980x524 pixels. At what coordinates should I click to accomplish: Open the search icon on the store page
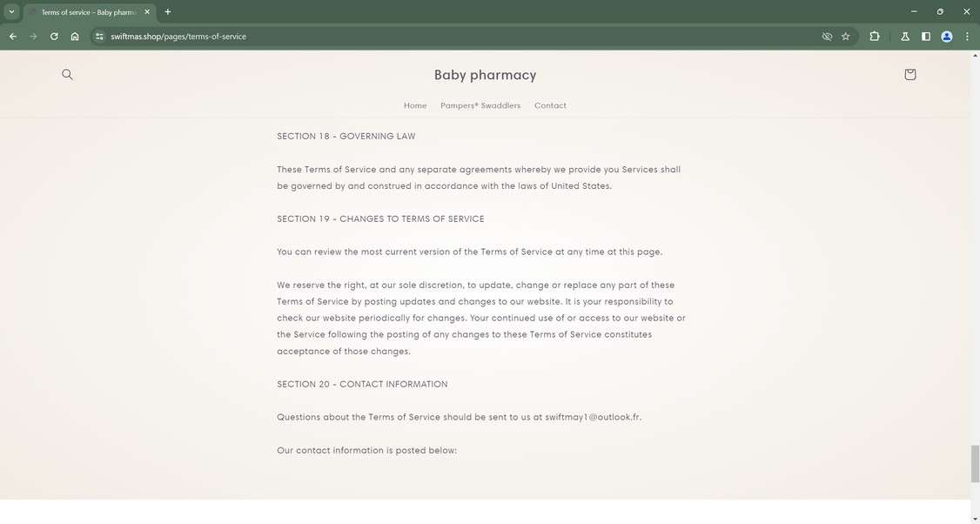67,74
